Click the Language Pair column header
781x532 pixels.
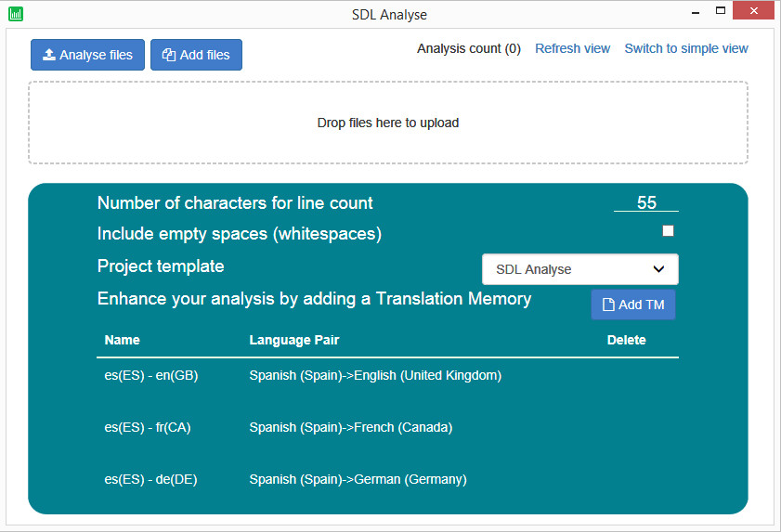[293, 340]
